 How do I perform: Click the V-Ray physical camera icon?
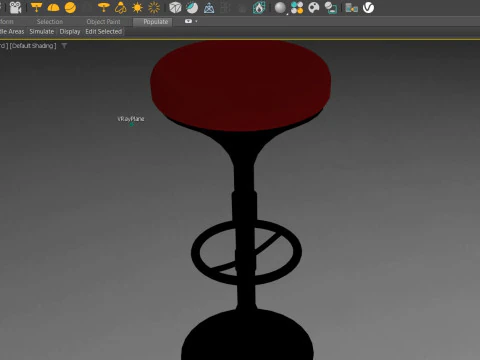[x=15, y=7]
